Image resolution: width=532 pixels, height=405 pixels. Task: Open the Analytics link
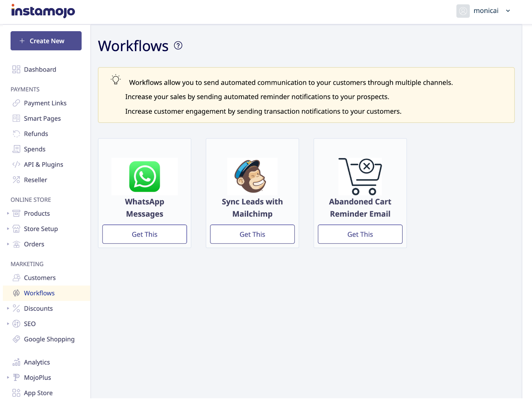tap(37, 362)
